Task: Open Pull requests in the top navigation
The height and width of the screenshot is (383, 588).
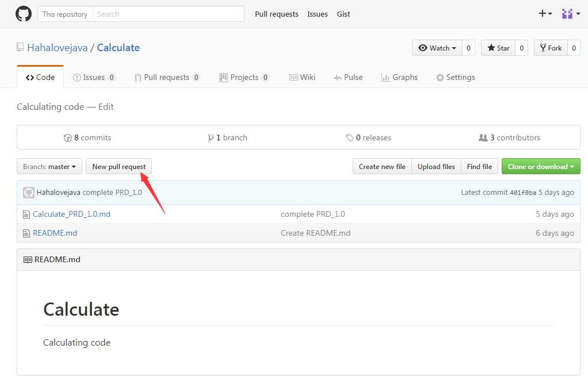Action: coord(276,14)
